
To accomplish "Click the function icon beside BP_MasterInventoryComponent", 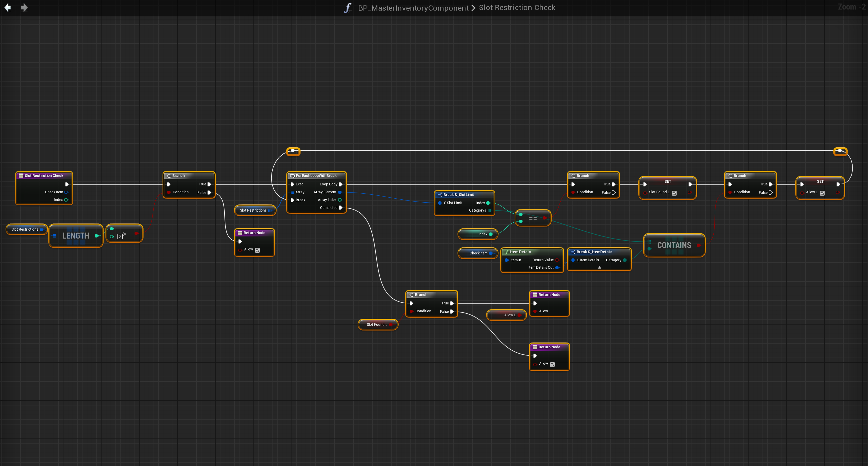I will [x=348, y=8].
